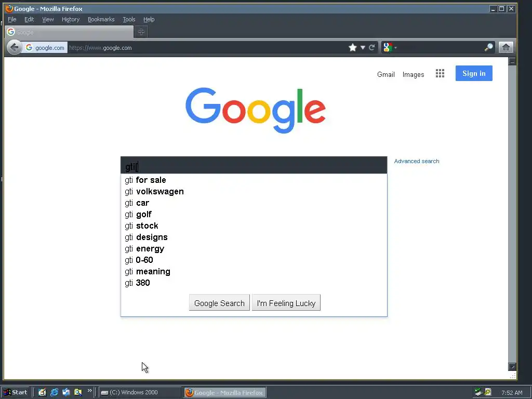532x399 pixels.
Task: Select suggestion "gti 380"
Action: [254, 283]
